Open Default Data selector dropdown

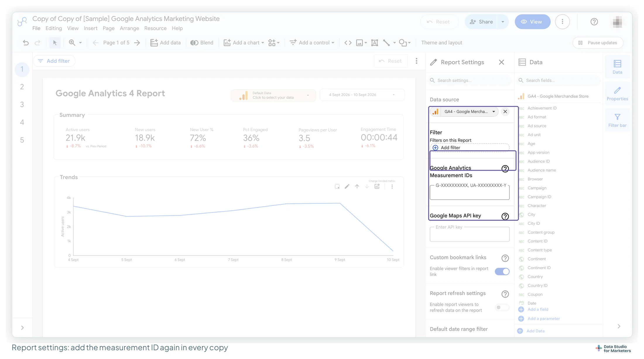tap(273, 95)
